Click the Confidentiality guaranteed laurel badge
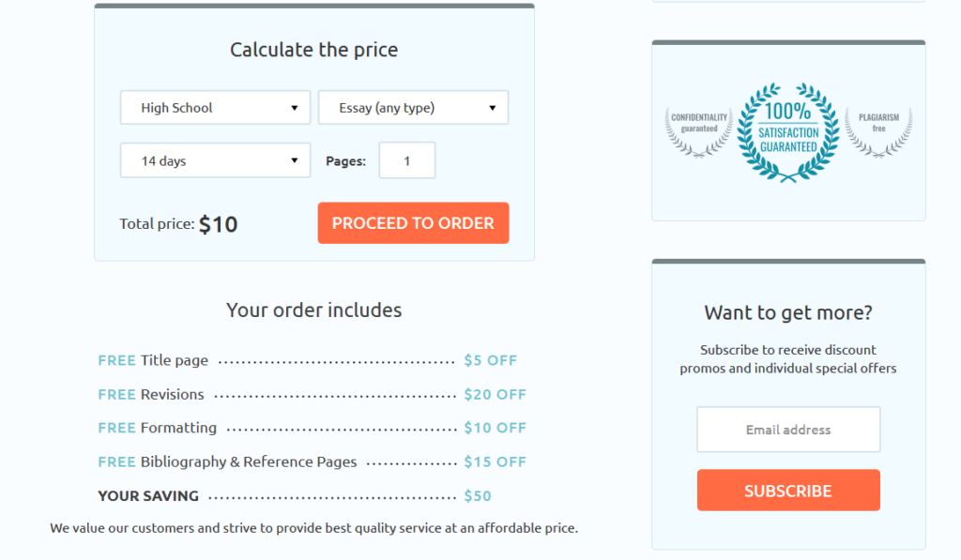961x560 pixels. [x=698, y=132]
